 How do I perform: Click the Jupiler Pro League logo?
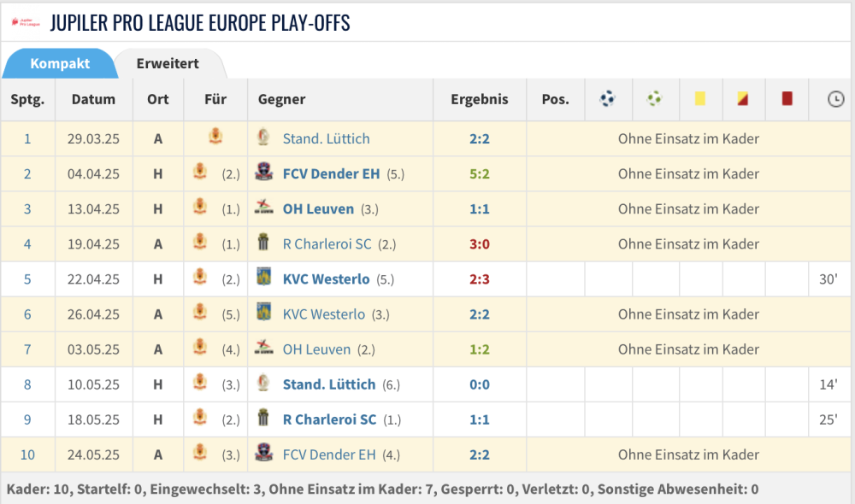pos(26,22)
